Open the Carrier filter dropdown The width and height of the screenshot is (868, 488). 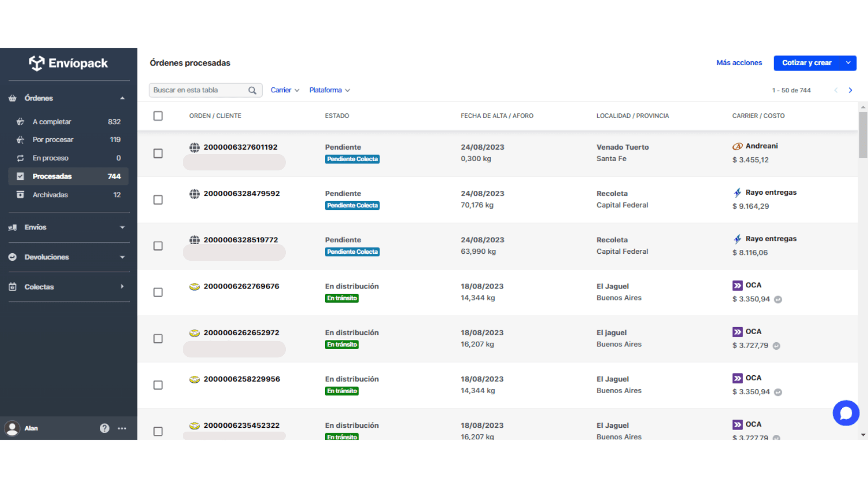(x=285, y=91)
